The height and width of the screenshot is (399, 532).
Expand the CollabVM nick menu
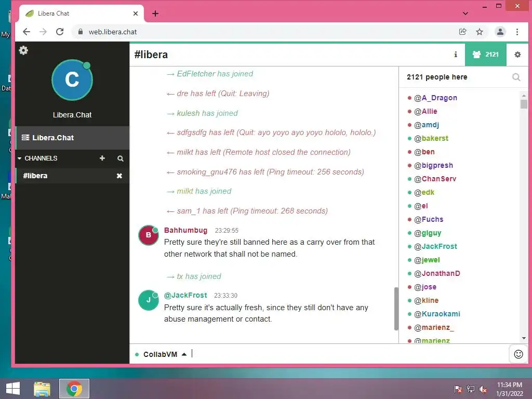click(184, 354)
